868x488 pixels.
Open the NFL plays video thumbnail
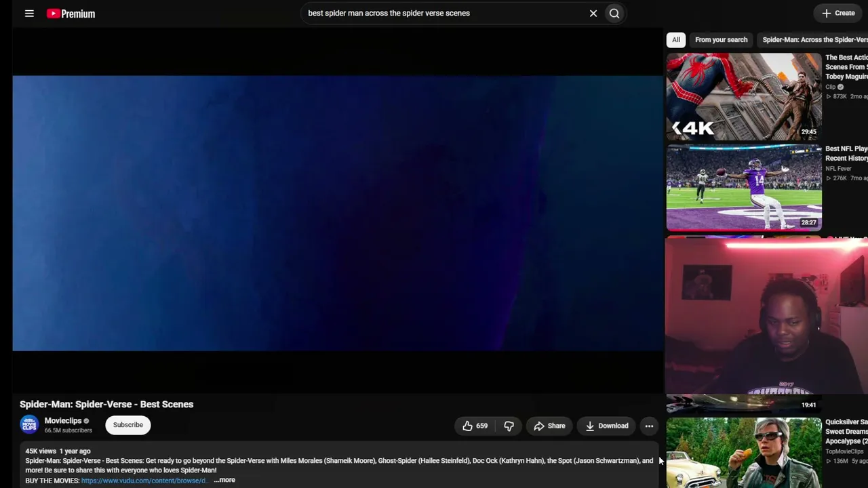pyautogui.click(x=744, y=187)
